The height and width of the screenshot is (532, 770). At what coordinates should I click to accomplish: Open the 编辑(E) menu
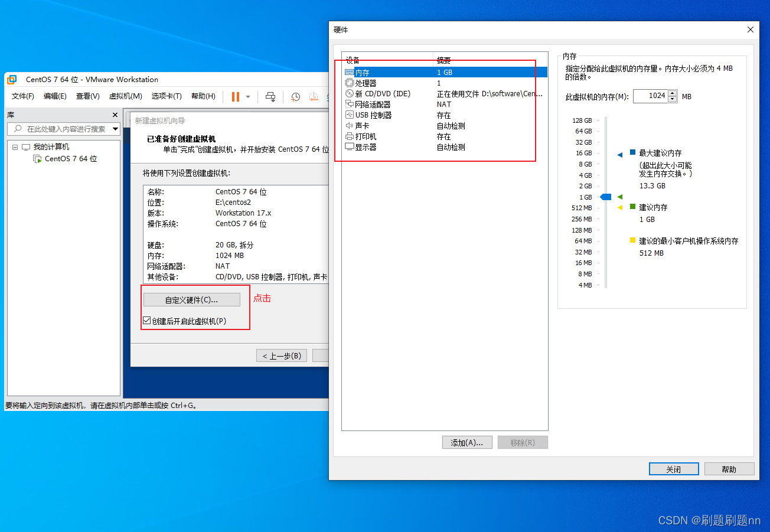coord(55,96)
